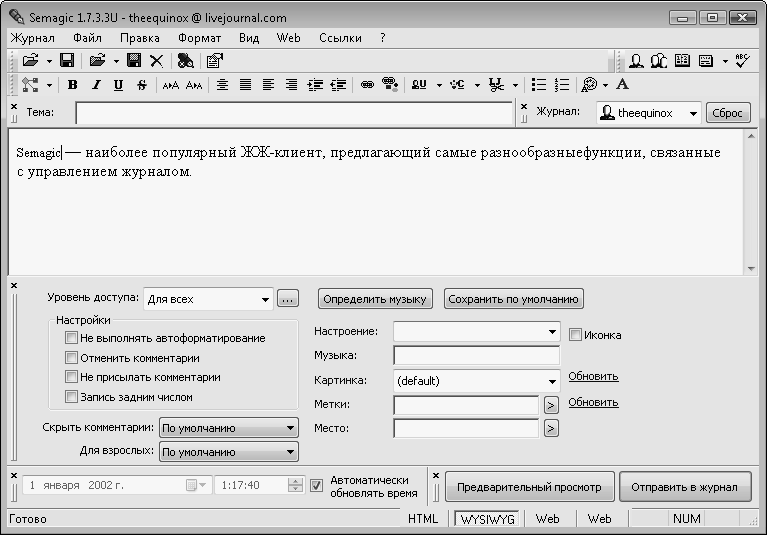The width and height of the screenshot is (767, 535).
Task: Click the 'Сброс' button
Action: coord(727,113)
